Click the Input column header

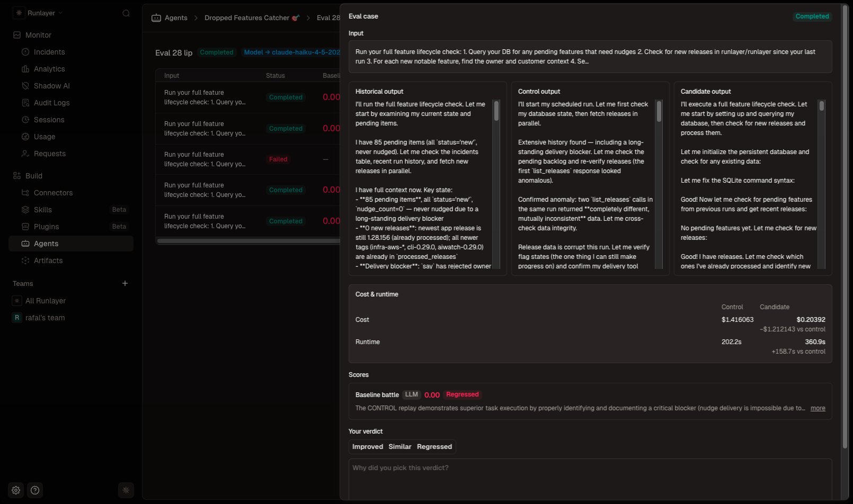pyautogui.click(x=172, y=76)
